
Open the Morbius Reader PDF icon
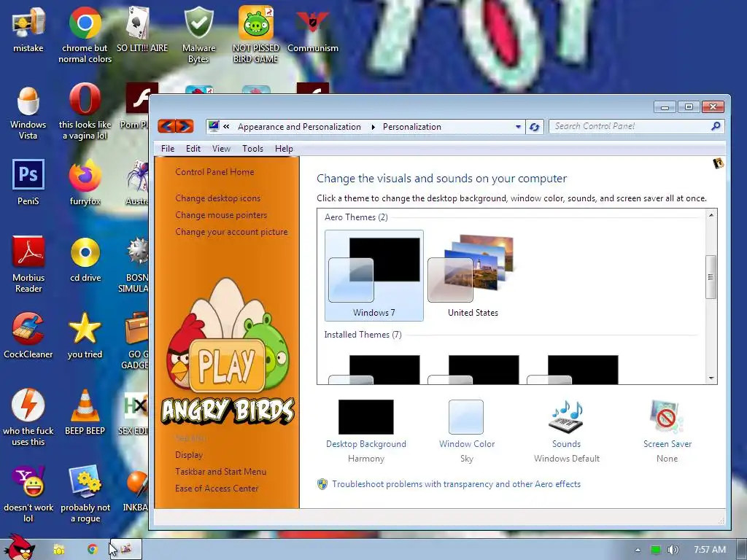(x=28, y=264)
